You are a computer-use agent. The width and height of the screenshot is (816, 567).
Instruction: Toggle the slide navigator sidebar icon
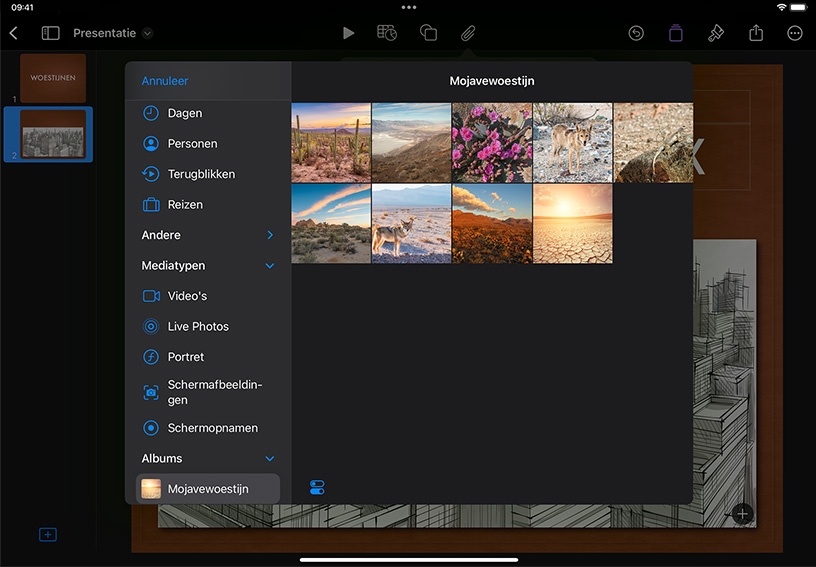point(50,33)
